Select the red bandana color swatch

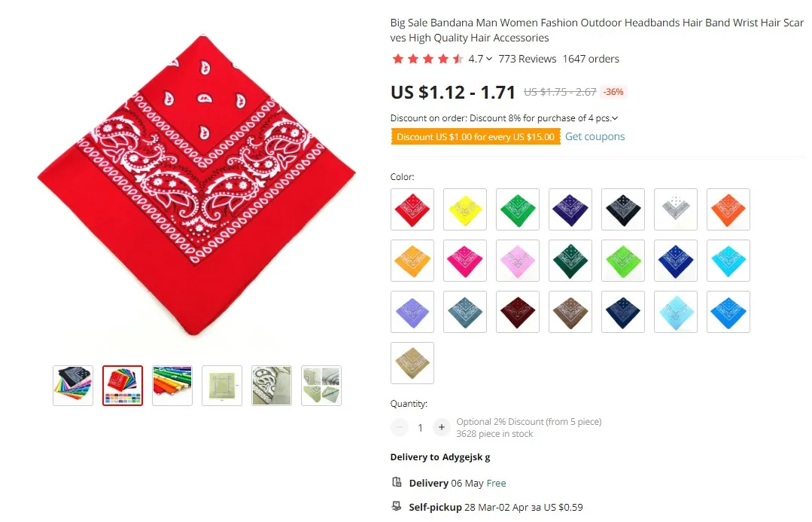click(x=412, y=209)
